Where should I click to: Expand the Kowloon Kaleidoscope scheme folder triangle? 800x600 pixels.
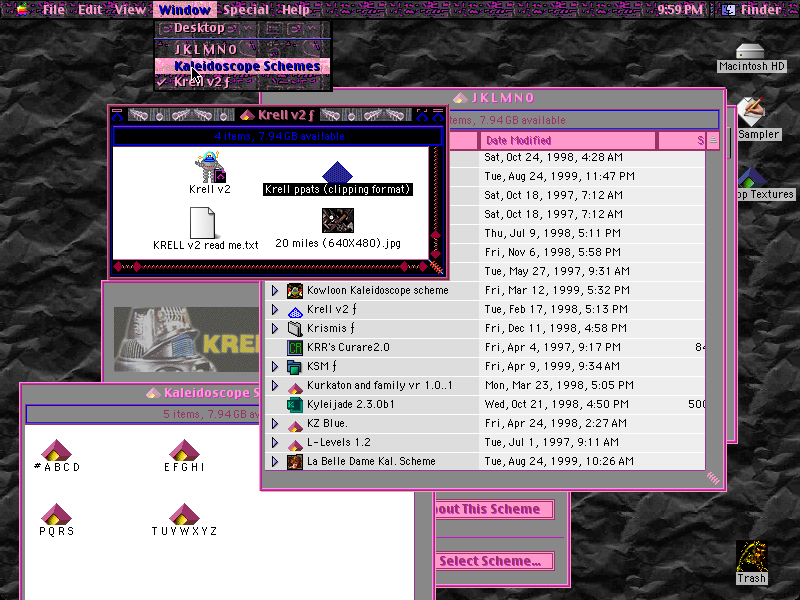275,290
